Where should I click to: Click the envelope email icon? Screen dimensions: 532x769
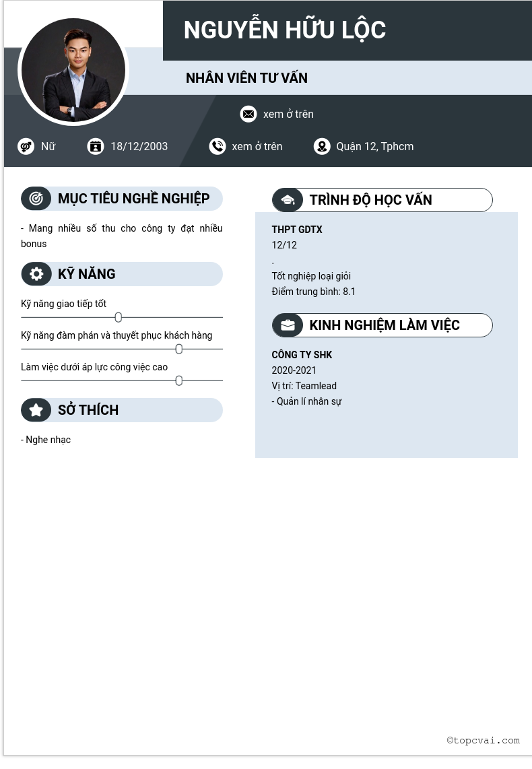(248, 114)
